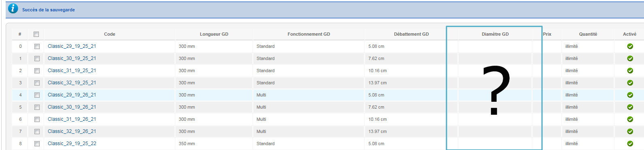This screenshot has width=644, height=150.
Task: Open the Classic_31_19_26_21 link
Action: (72, 119)
